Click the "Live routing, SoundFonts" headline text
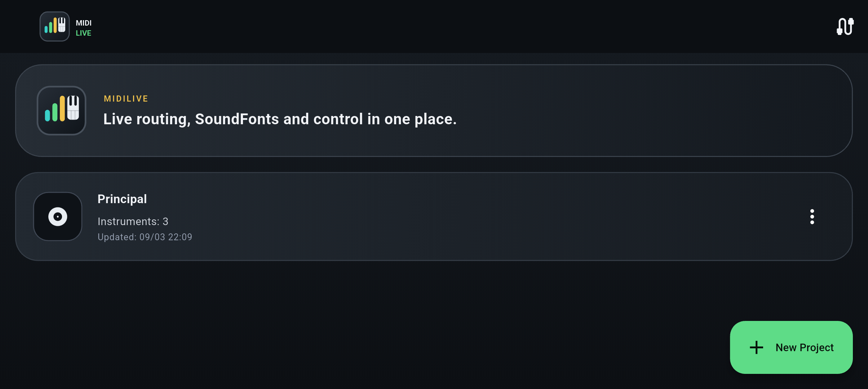The height and width of the screenshot is (389, 868). pyautogui.click(x=280, y=119)
